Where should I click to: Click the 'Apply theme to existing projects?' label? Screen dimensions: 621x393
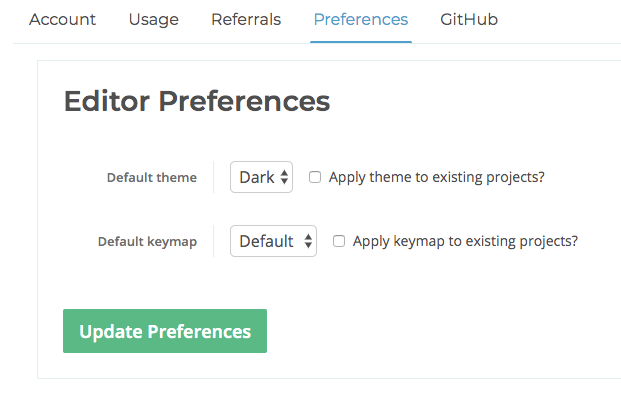point(437,177)
